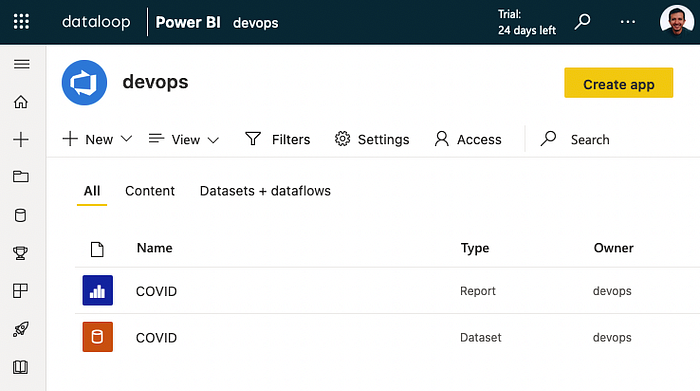The image size is (700, 391).
Task: Open the user profile avatar
Action: pos(677,21)
